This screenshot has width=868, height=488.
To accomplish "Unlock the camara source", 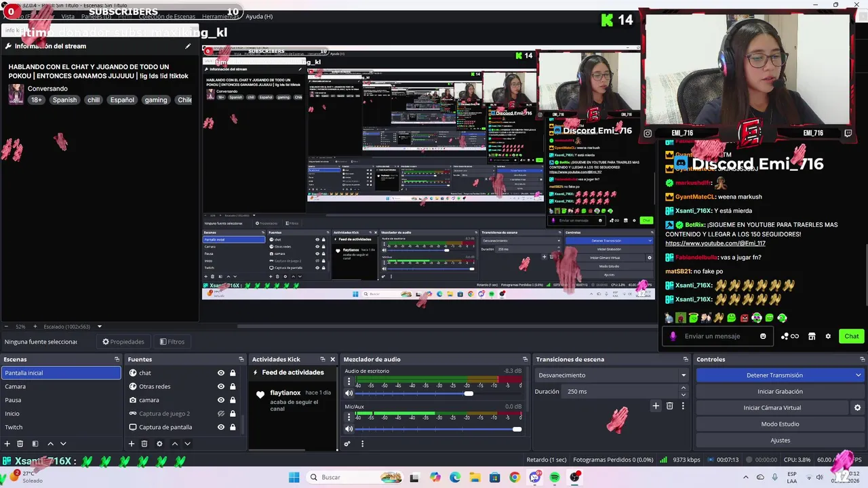I will (233, 400).
